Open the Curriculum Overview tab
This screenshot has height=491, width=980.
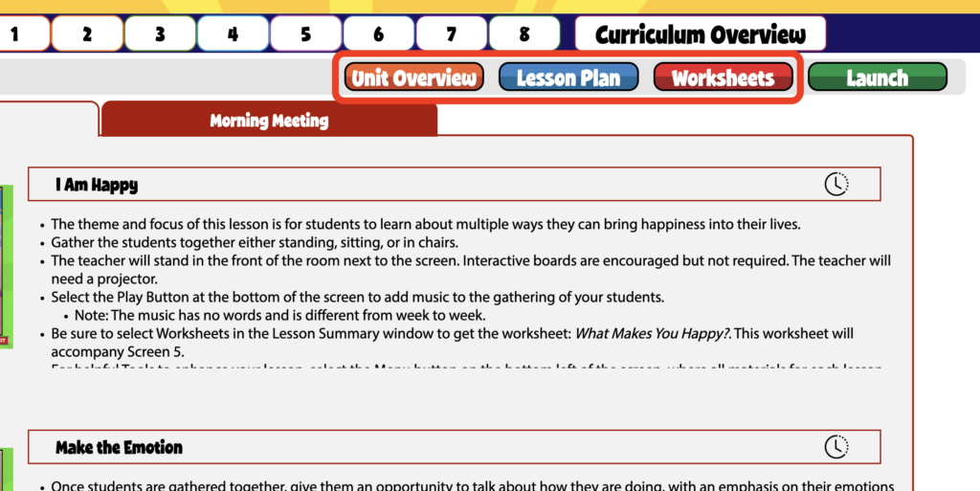tap(700, 33)
